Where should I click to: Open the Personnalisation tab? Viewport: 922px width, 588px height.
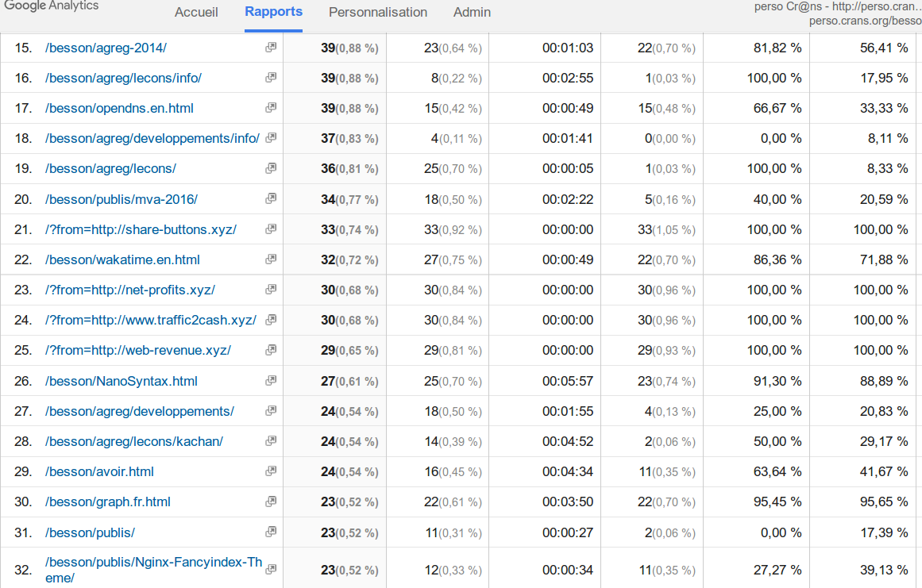[x=378, y=12]
